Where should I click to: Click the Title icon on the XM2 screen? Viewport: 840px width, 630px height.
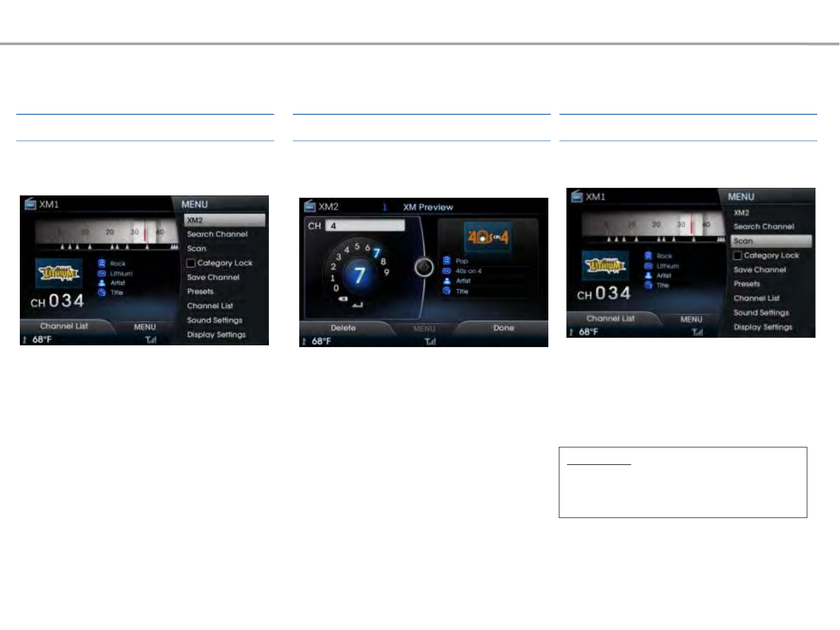click(x=447, y=290)
